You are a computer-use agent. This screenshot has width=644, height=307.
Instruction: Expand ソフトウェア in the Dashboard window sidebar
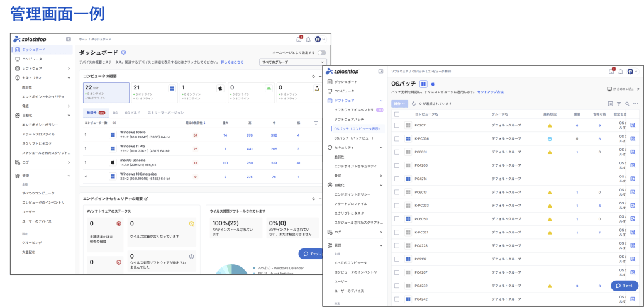point(69,68)
